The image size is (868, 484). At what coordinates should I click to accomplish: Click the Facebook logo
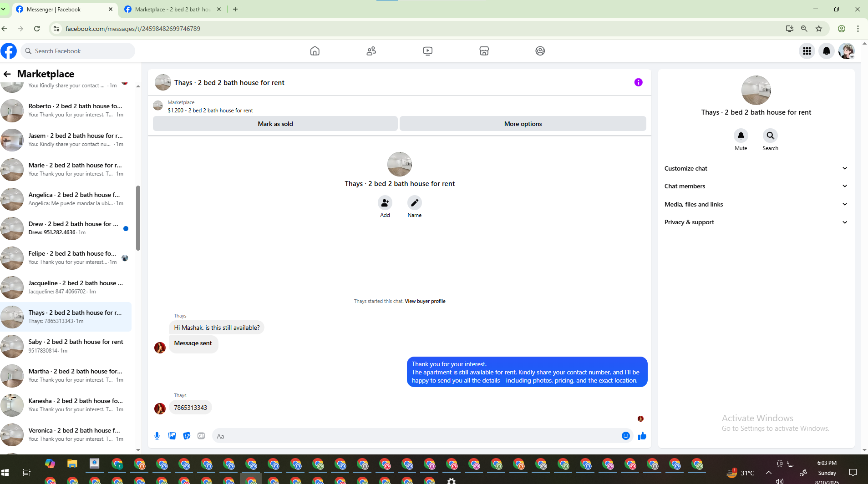pos(9,51)
